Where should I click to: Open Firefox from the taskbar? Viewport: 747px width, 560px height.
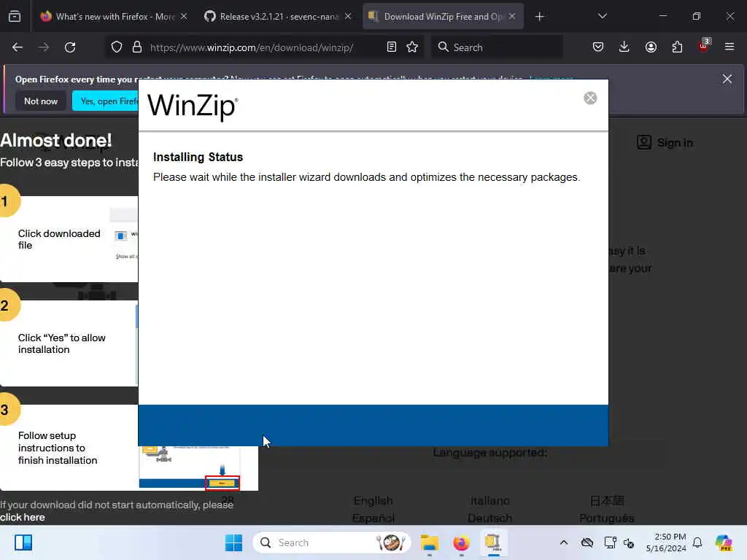[x=461, y=542]
